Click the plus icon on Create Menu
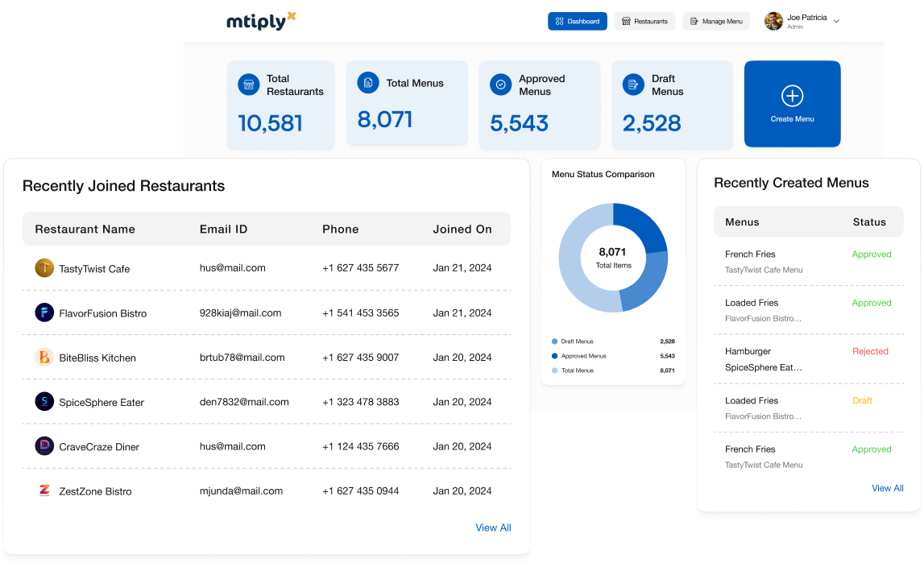 pos(792,97)
